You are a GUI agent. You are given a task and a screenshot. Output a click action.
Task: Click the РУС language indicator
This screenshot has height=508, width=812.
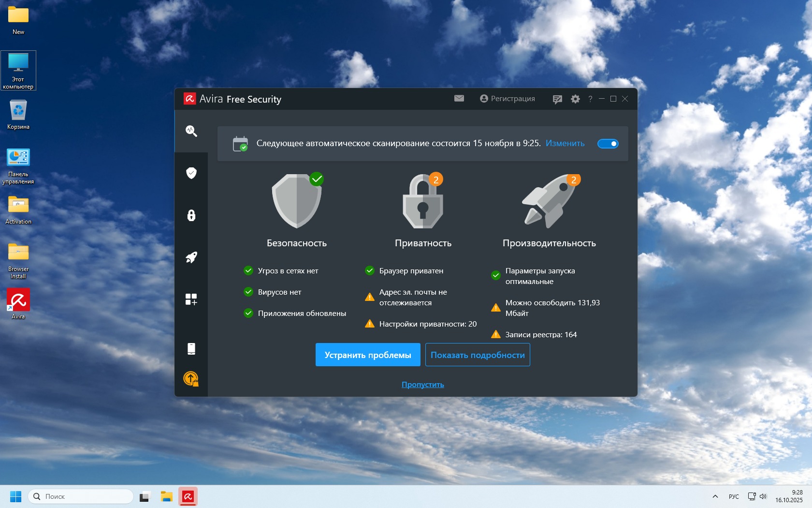click(x=734, y=496)
